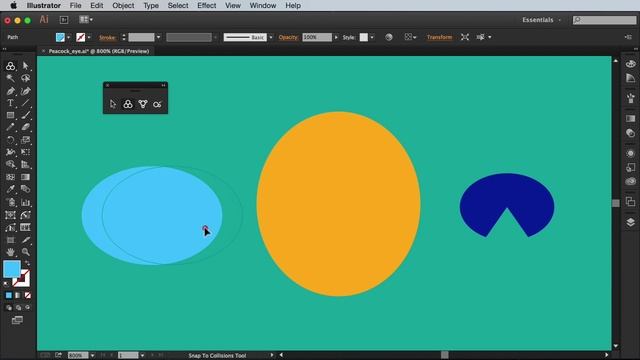Select the Shape Builder tool

(11, 164)
